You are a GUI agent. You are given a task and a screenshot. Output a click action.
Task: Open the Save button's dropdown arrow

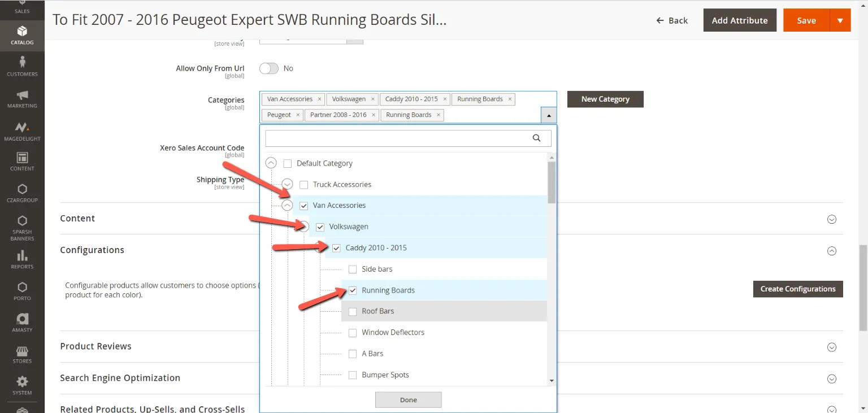840,20
